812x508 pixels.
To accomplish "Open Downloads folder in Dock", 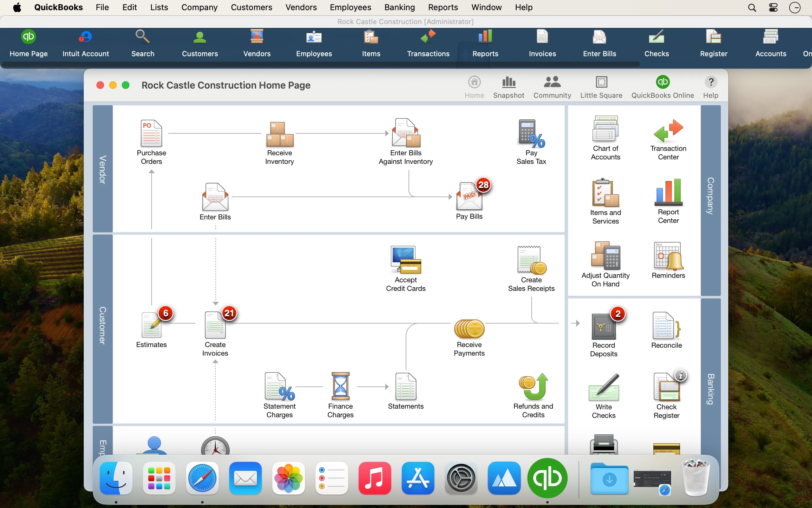I will pyautogui.click(x=609, y=478).
